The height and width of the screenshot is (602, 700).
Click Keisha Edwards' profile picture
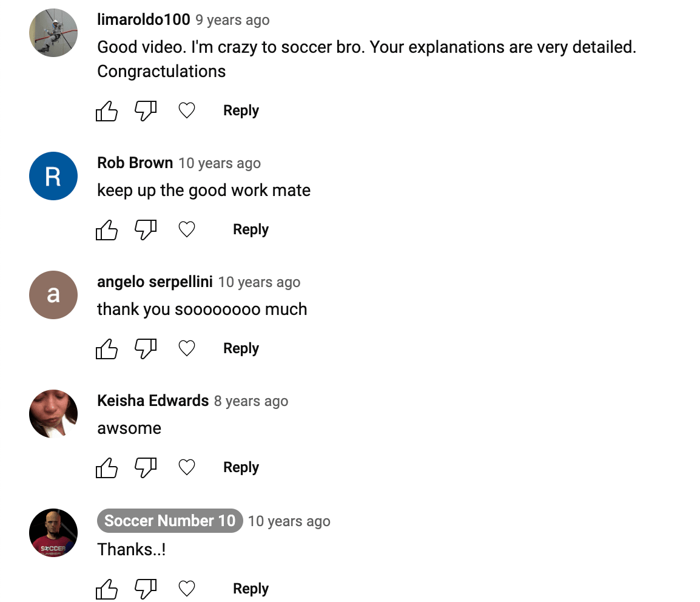coord(53,414)
